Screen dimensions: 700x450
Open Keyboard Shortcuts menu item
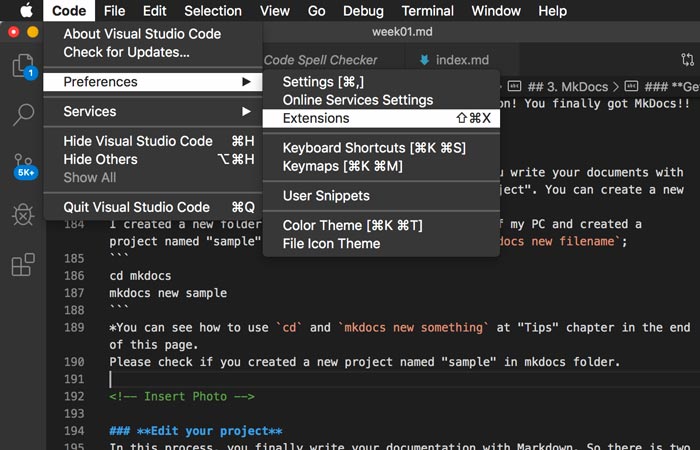tap(381, 148)
